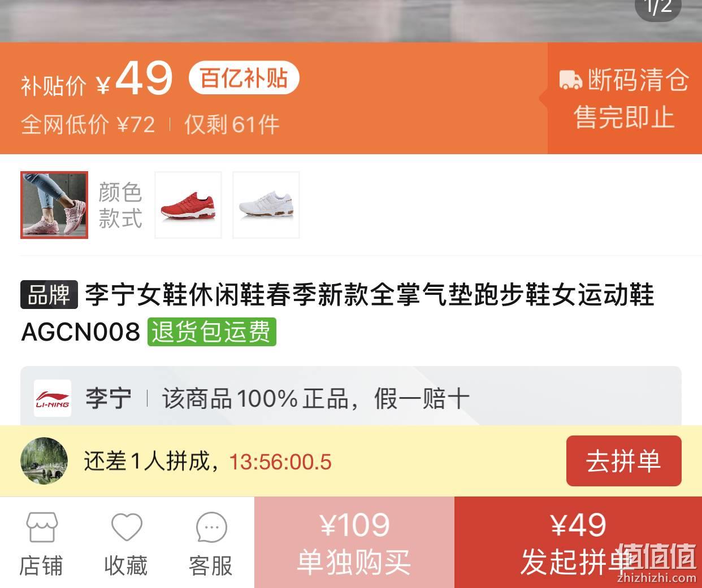Screen dimensions: 702x588
Task: Tap the 1/2 image page indicator
Action: point(658,8)
